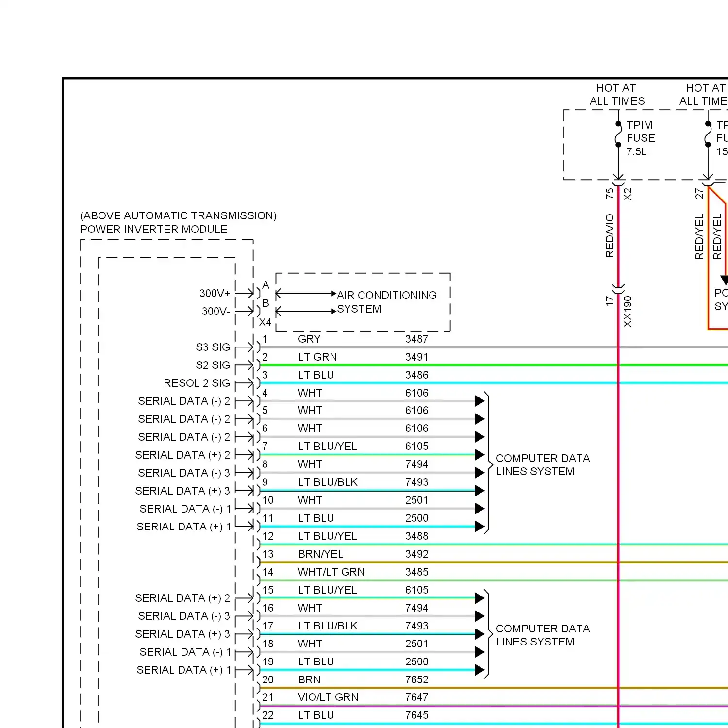Select circuit number 7652
This screenshot has height=728, width=728.
point(417,679)
